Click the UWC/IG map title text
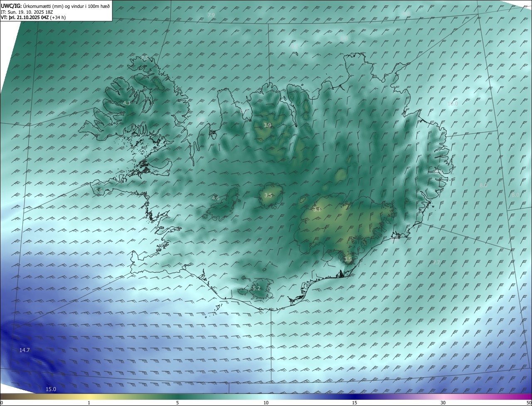The height and width of the screenshot is (406, 532). pyautogui.click(x=55, y=6)
